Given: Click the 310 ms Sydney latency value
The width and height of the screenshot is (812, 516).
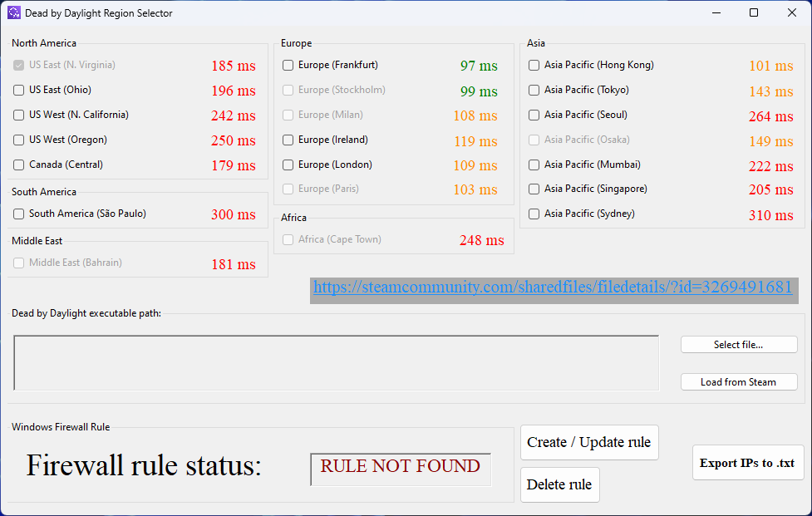Looking at the screenshot, I should (771, 215).
